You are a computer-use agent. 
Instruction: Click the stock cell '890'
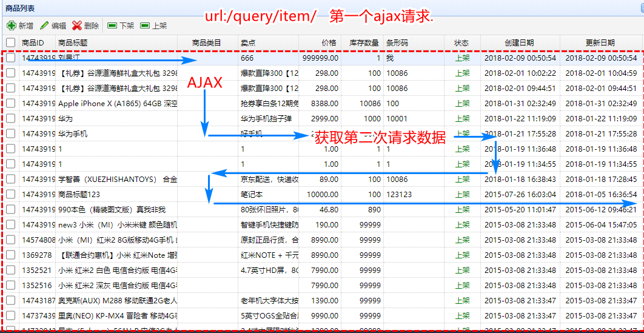[374, 210]
